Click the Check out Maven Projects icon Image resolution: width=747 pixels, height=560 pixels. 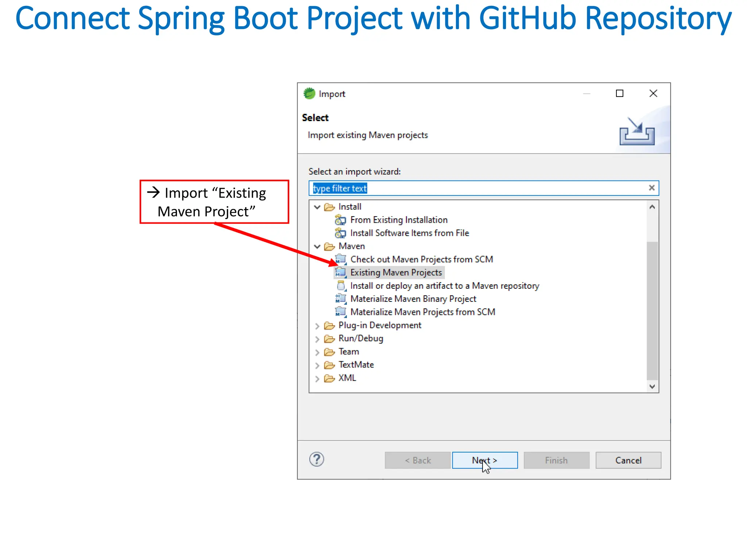pos(340,259)
